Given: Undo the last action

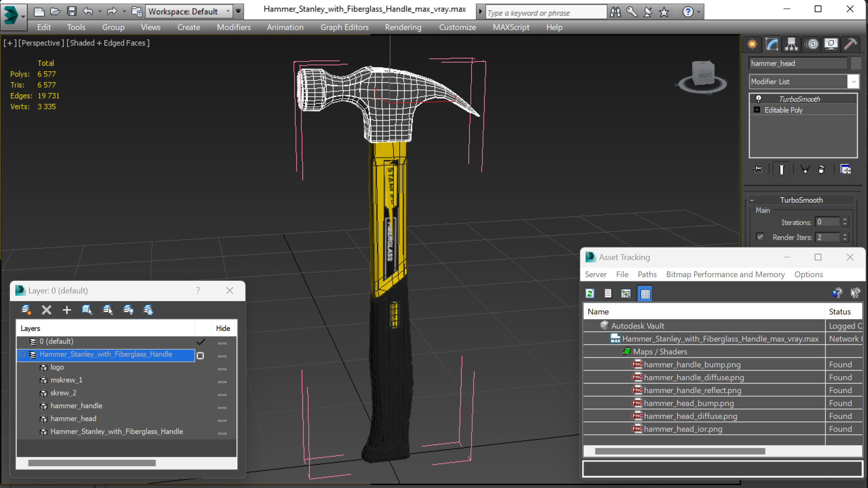Looking at the screenshot, I should [x=88, y=11].
